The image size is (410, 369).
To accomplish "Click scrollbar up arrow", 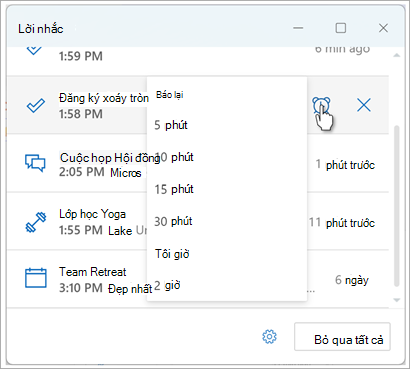I will coord(397,55).
